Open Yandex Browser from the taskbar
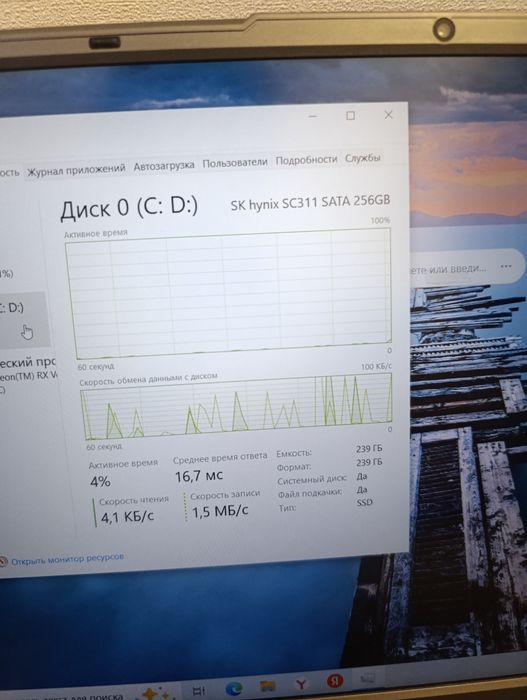 [301, 683]
